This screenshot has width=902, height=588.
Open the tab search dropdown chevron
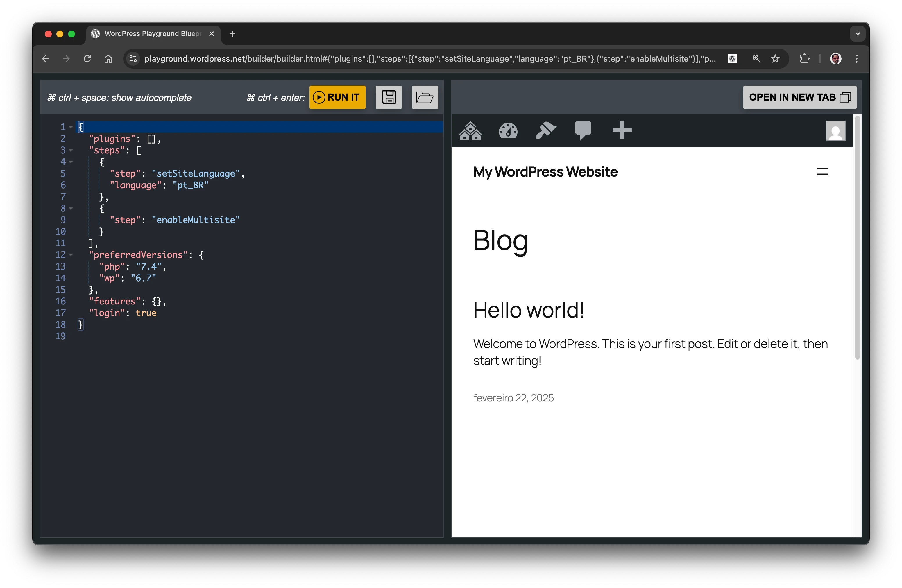[x=857, y=34]
